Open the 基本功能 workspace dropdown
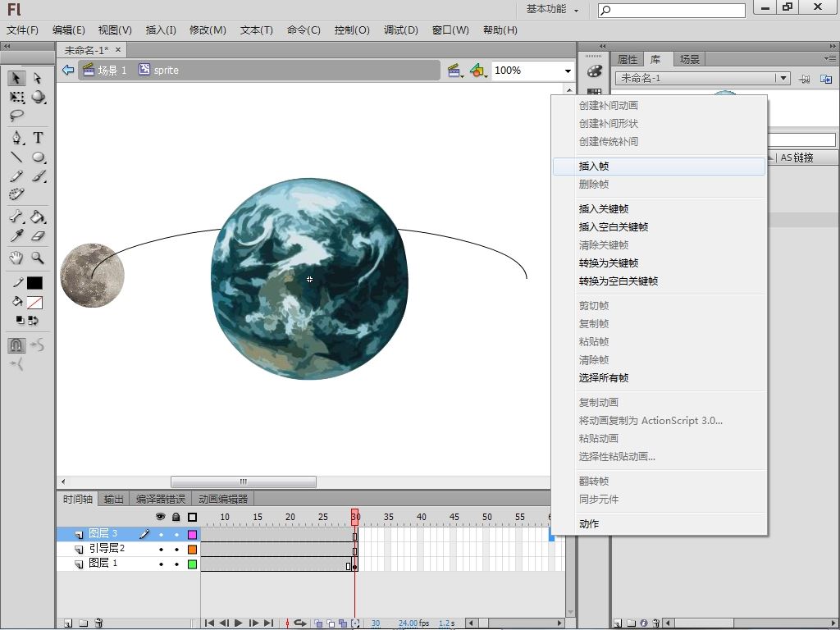Screen dimensions: 840x630 pos(552,9)
